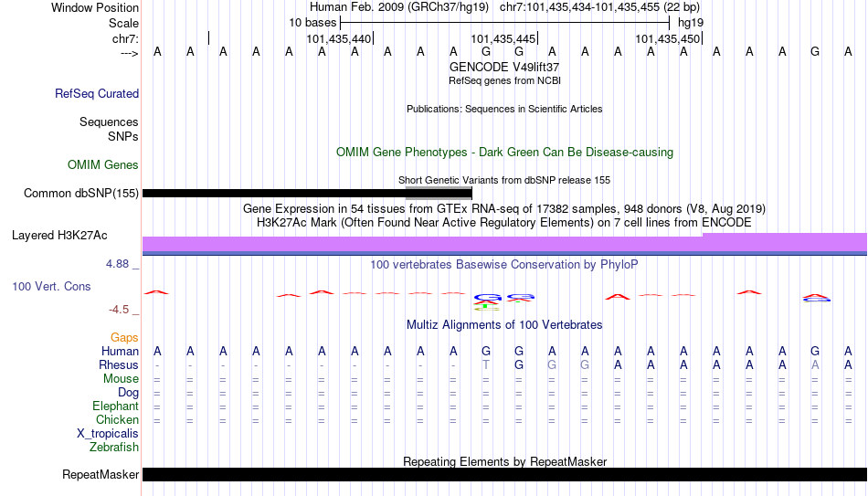Click the 101,435,450 coordinate label
868x496 pixels.
tap(667, 38)
